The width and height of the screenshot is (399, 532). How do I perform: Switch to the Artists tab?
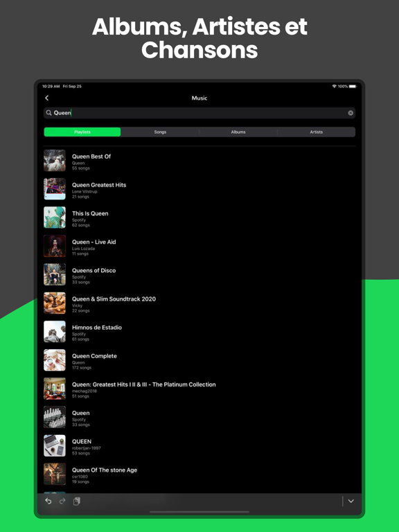(316, 132)
